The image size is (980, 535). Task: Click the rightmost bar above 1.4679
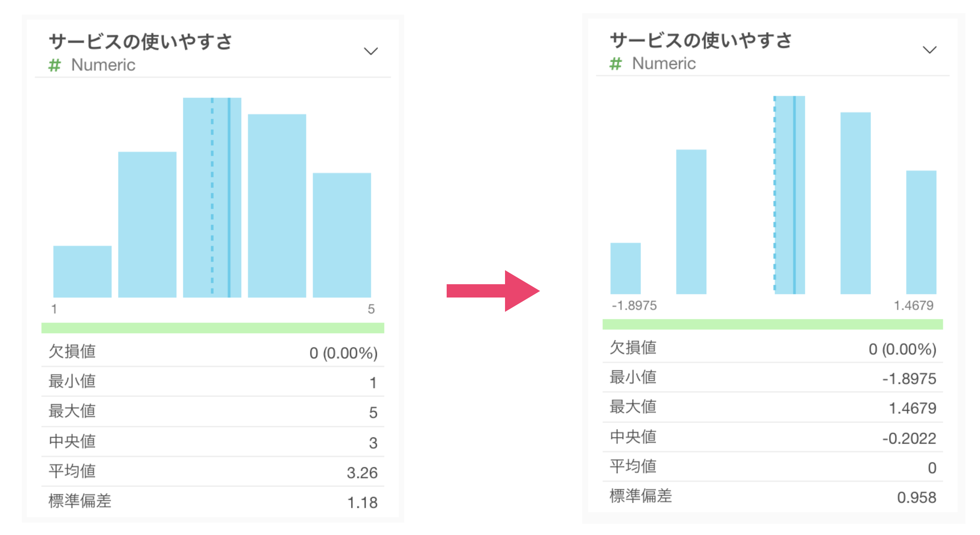coord(921,232)
